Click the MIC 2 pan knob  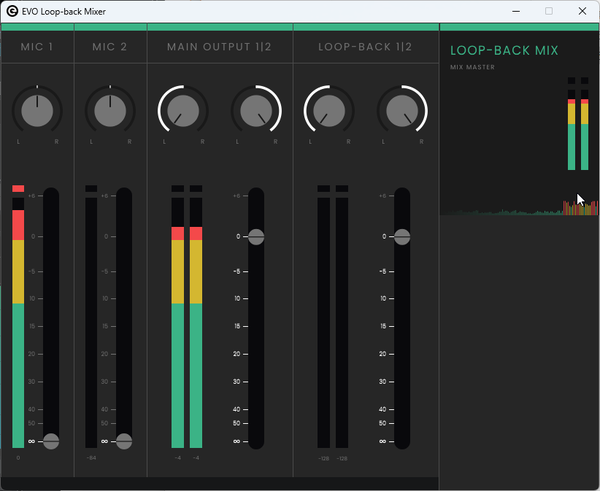click(110, 110)
